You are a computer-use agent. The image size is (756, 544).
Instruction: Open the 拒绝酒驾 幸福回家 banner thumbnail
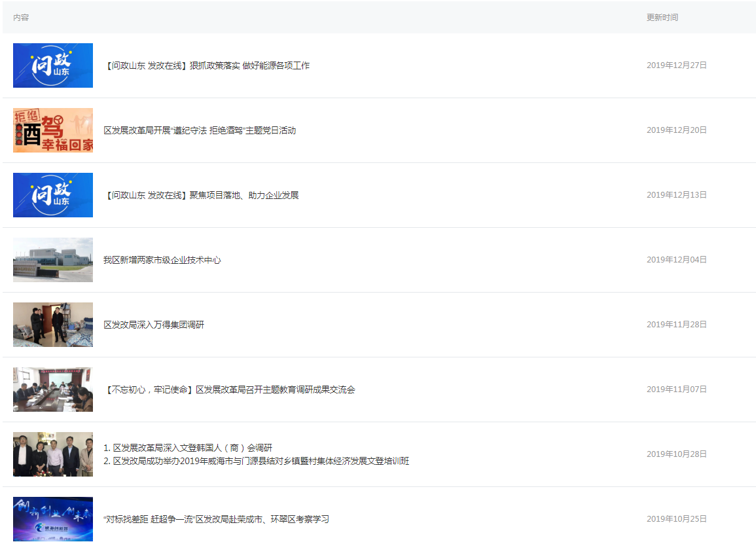(x=53, y=130)
